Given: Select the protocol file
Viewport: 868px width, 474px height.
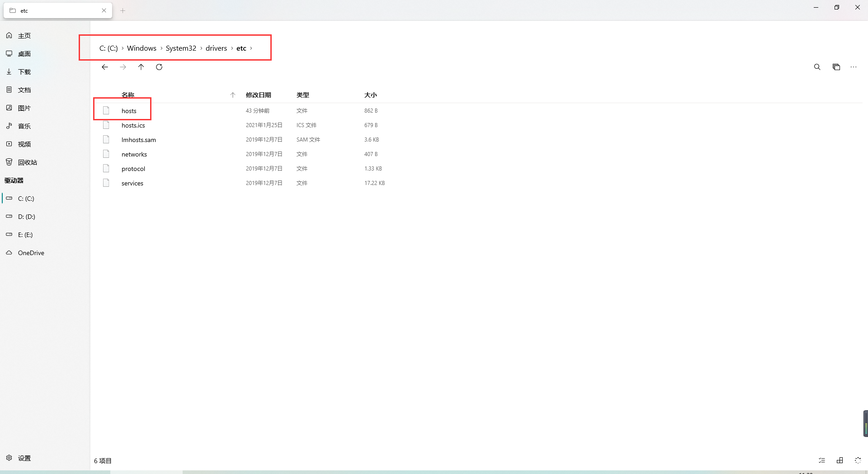Looking at the screenshot, I should (x=133, y=169).
